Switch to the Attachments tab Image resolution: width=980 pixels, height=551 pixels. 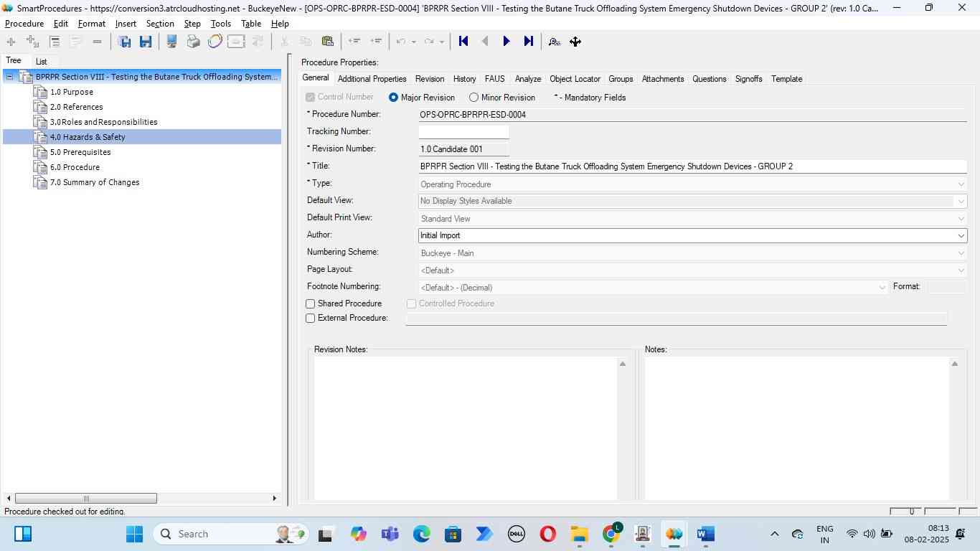coord(663,79)
